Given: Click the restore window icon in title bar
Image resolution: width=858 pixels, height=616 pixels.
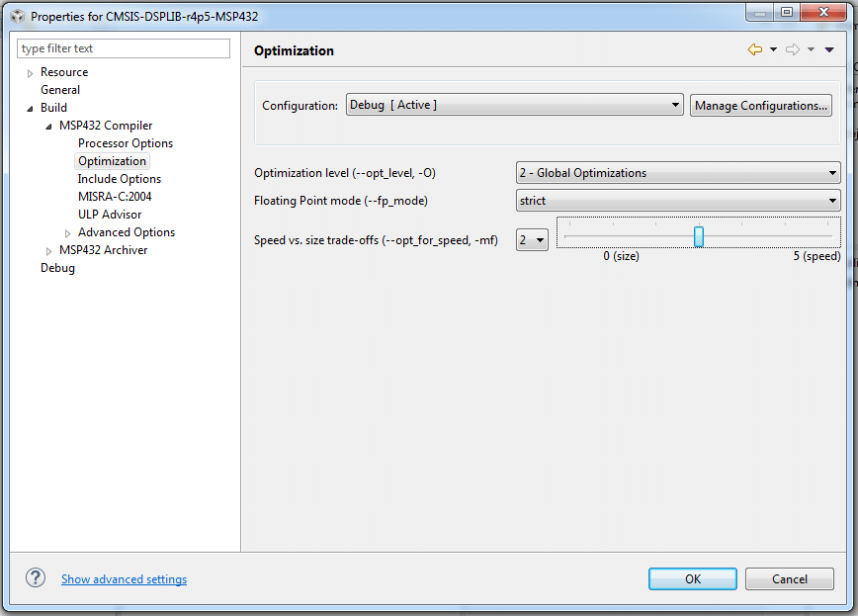Looking at the screenshot, I should tap(787, 12).
